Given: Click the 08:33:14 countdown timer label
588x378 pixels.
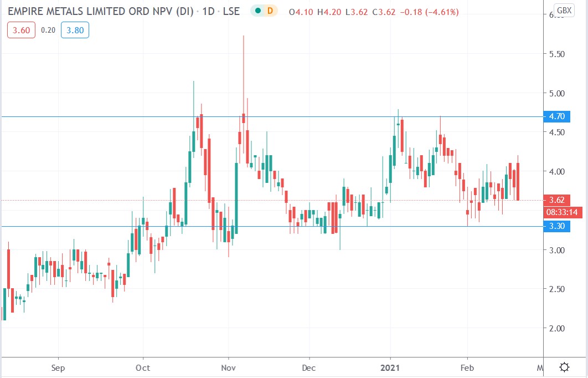Looking at the screenshot, I should [x=561, y=212].
